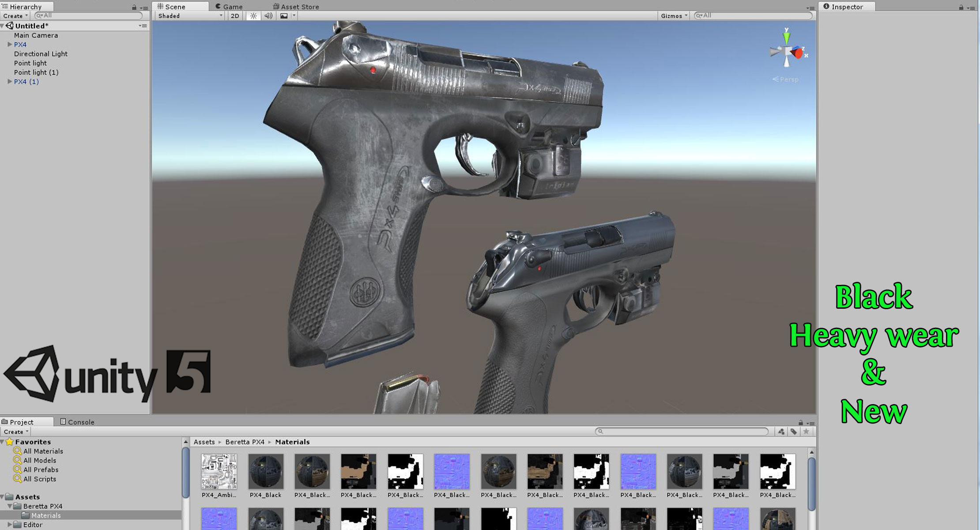Open the Create menu in the Hierarchy
This screenshot has width=980, height=530.
pos(13,15)
